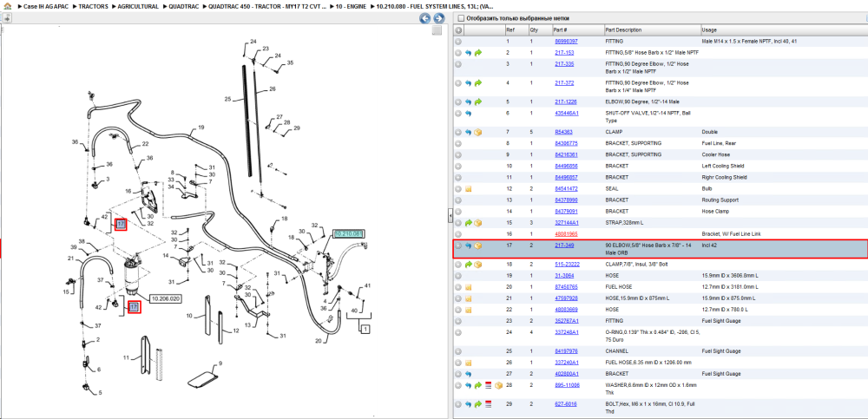This screenshot has height=419, width=868.
Task: Click green arrow icon on Ref 15 STRAP row
Action: (469, 222)
